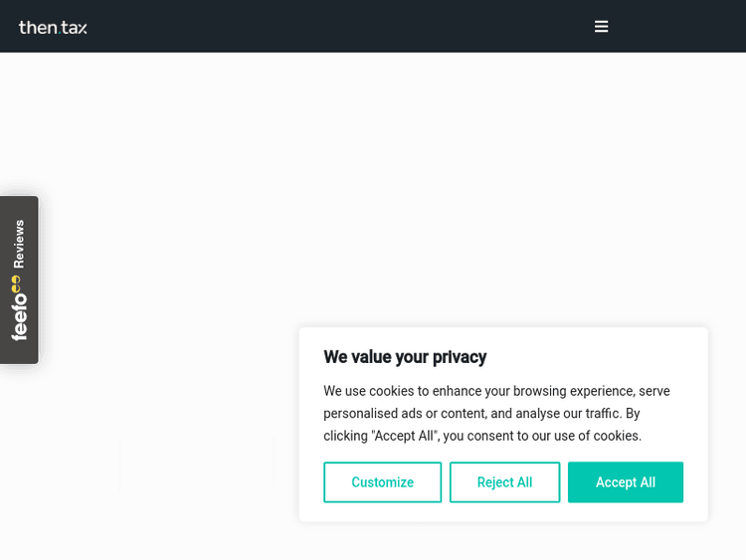Accept all cookies
The image size is (746, 560).
[x=625, y=482]
